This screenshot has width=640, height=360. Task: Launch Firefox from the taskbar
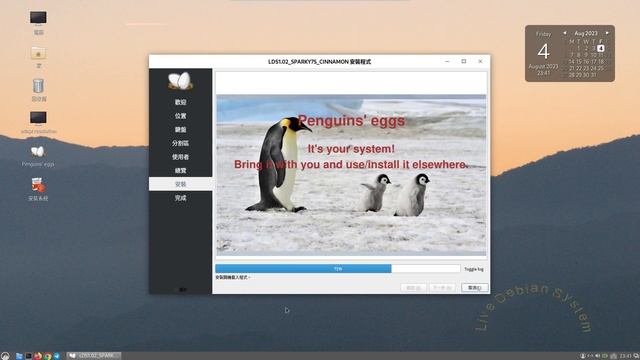pyautogui.click(x=38, y=356)
